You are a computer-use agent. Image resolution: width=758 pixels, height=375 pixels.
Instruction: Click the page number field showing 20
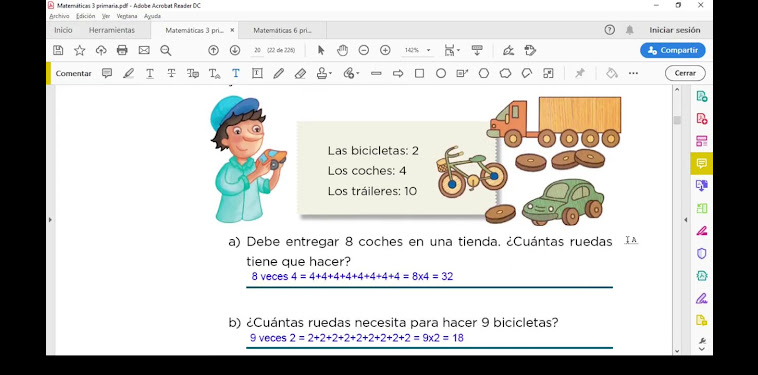click(257, 50)
